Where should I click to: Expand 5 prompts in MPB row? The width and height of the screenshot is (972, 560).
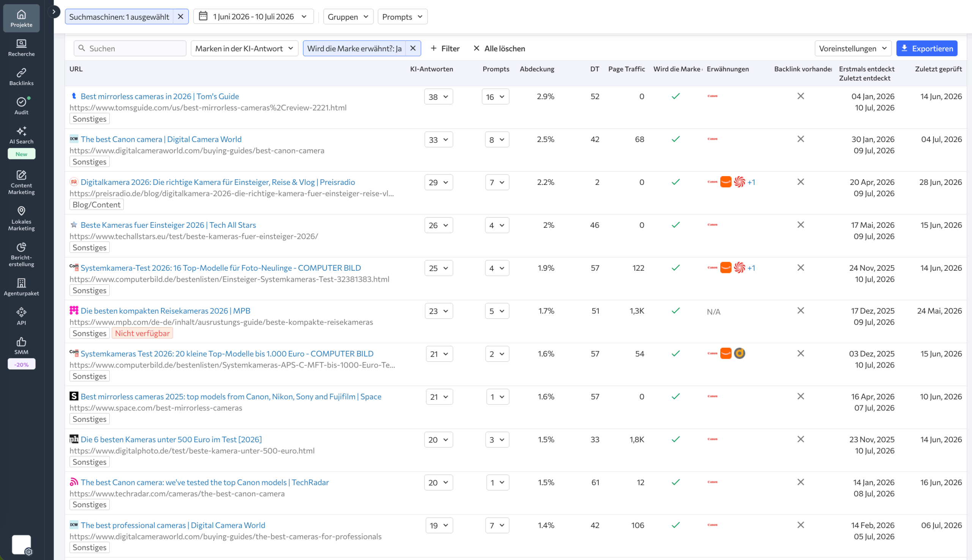(x=497, y=311)
